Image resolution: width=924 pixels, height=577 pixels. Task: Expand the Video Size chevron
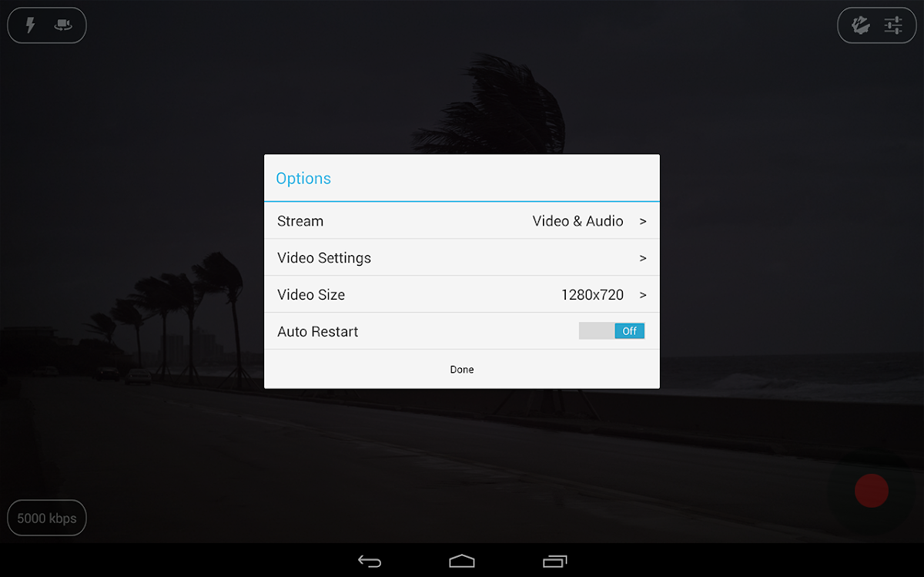pyautogui.click(x=643, y=295)
